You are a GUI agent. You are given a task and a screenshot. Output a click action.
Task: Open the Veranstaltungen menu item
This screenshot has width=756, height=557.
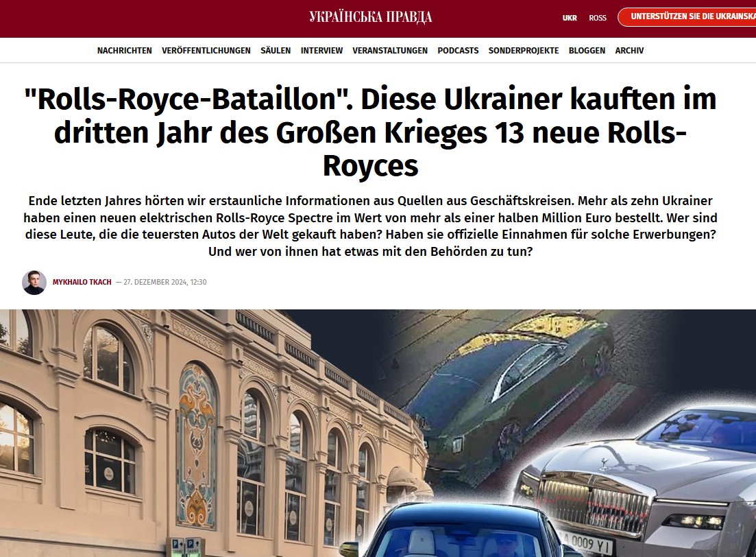pos(389,50)
